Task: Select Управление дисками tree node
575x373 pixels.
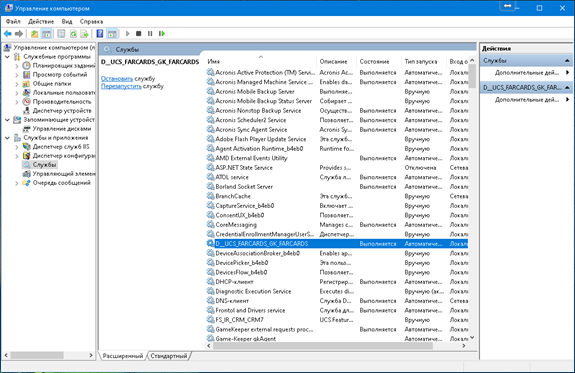Action: (62, 129)
